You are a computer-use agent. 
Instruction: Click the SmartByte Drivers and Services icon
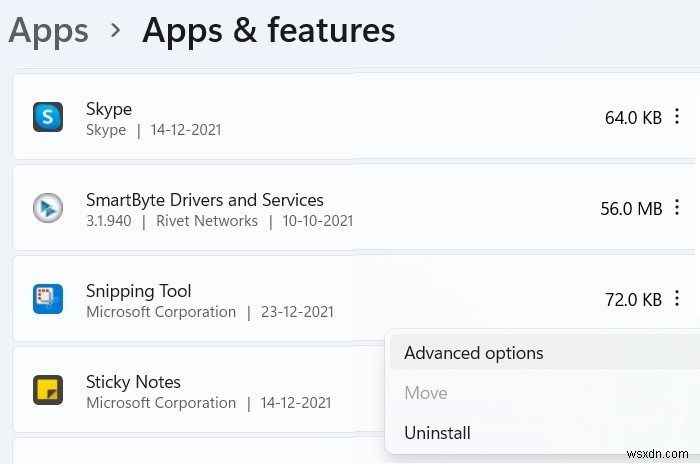[48, 208]
